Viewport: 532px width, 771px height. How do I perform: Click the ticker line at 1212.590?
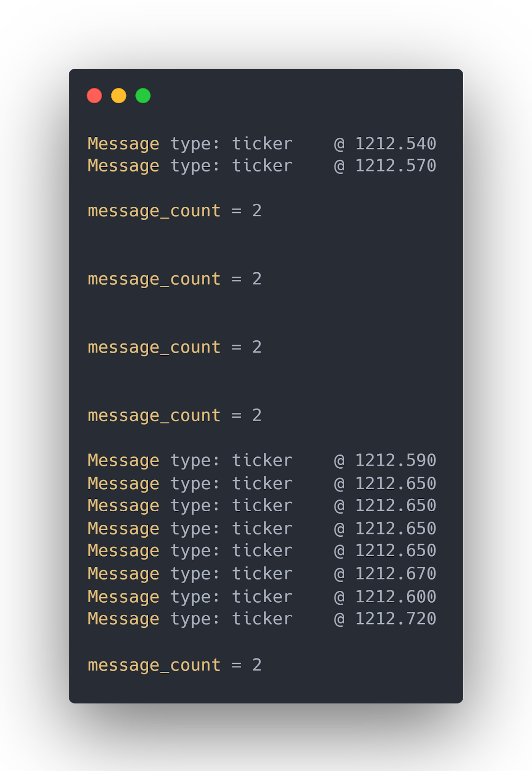262,461
